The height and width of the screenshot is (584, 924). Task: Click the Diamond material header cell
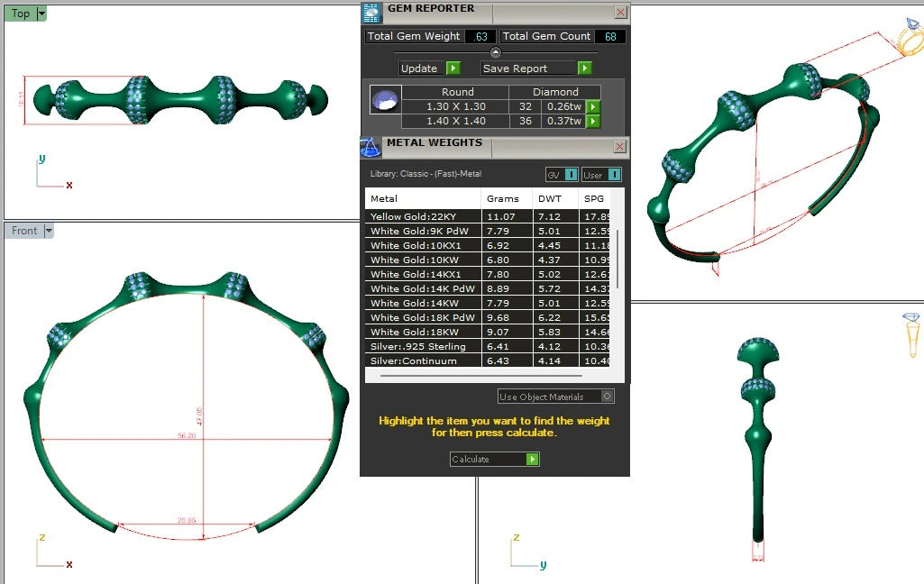pyautogui.click(x=555, y=92)
